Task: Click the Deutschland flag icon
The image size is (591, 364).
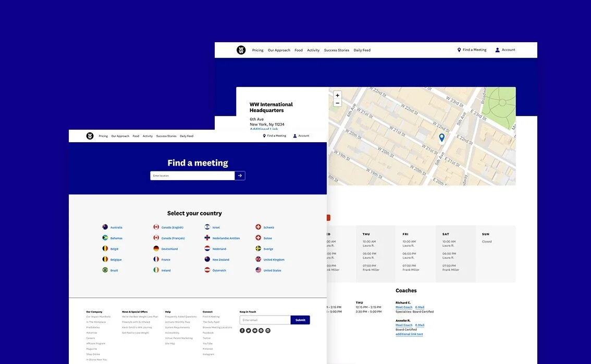Action: [x=156, y=248]
